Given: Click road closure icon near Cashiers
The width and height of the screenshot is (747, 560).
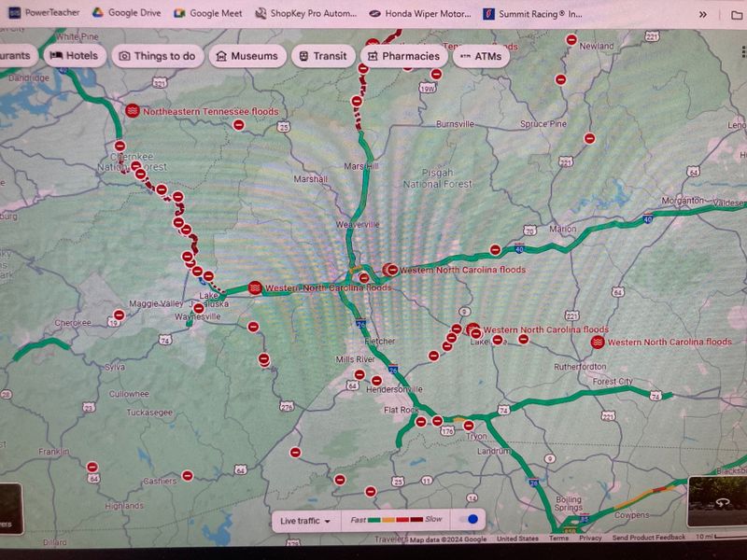Looking at the screenshot, I should pos(188,475).
